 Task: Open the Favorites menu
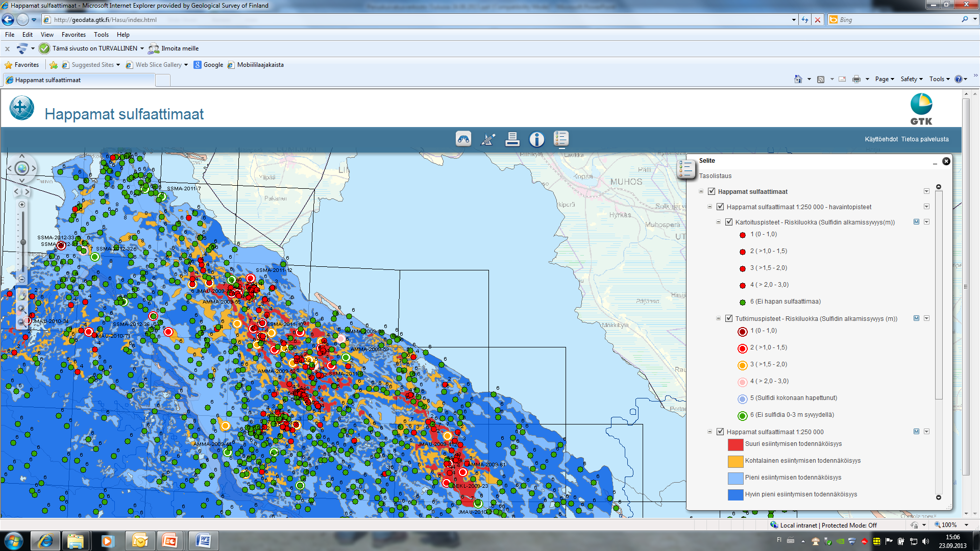tap(73, 35)
